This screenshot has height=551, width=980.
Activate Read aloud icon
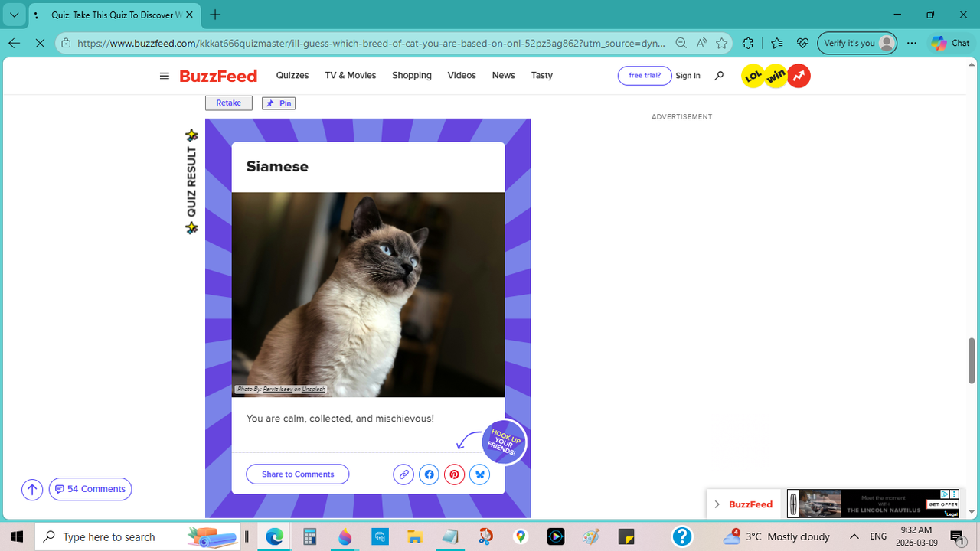(x=701, y=44)
